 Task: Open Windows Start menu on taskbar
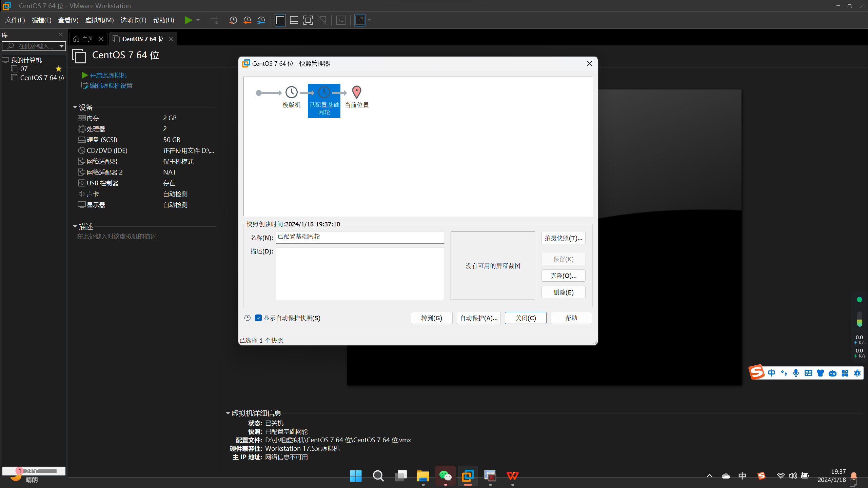(356, 476)
